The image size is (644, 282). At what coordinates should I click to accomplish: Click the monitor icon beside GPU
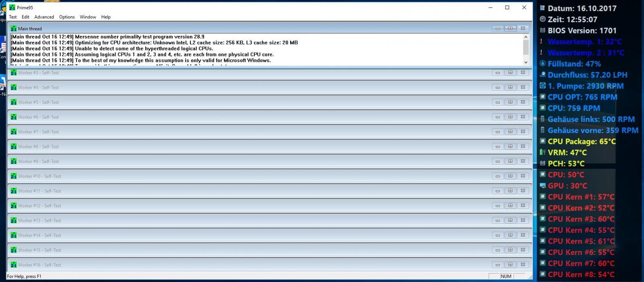click(543, 185)
